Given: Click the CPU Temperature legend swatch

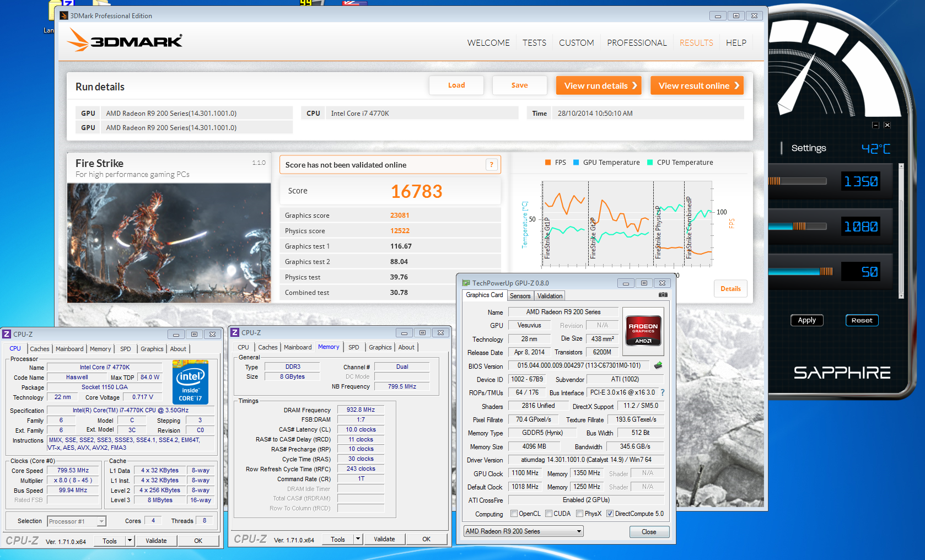Looking at the screenshot, I should click(650, 162).
